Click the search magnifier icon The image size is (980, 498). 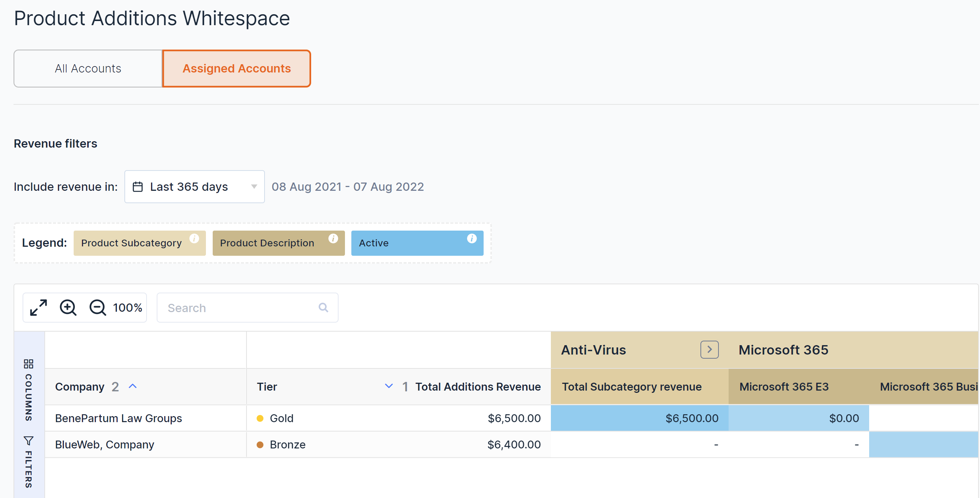tap(324, 307)
